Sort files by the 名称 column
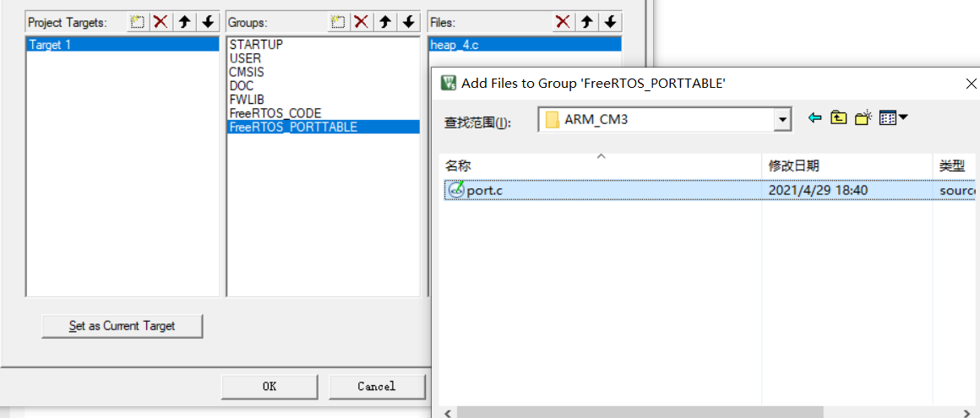980x418 pixels. pos(600,166)
